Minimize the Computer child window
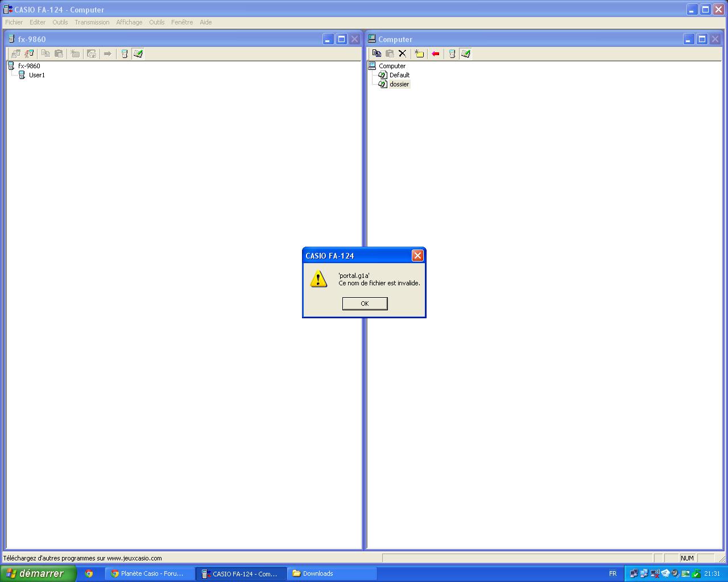Image resolution: width=728 pixels, height=582 pixels. [x=689, y=39]
